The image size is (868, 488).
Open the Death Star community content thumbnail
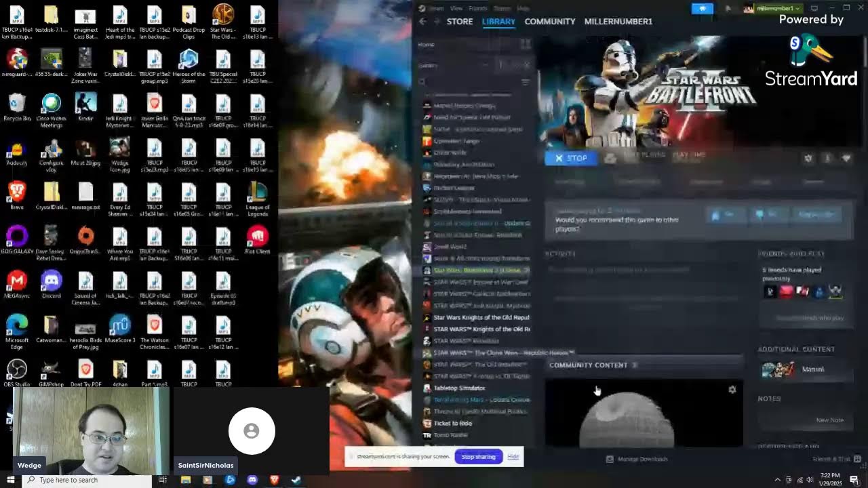click(644, 413)
